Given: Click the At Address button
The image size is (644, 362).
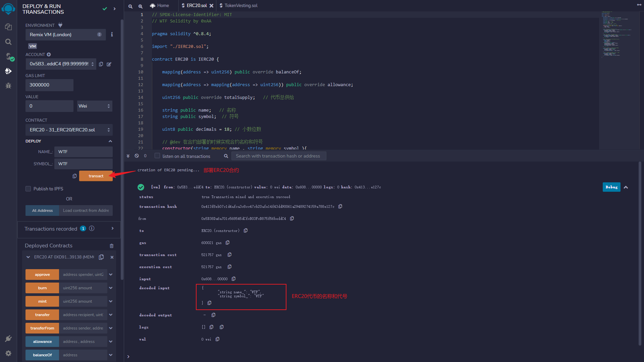Looking at the screenshot, I should click(42, 210).
